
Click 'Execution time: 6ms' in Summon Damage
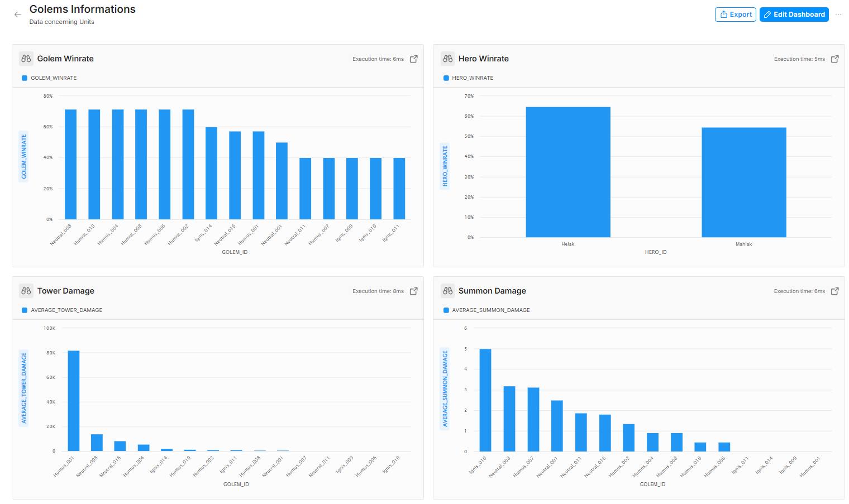tap(799, 291)
